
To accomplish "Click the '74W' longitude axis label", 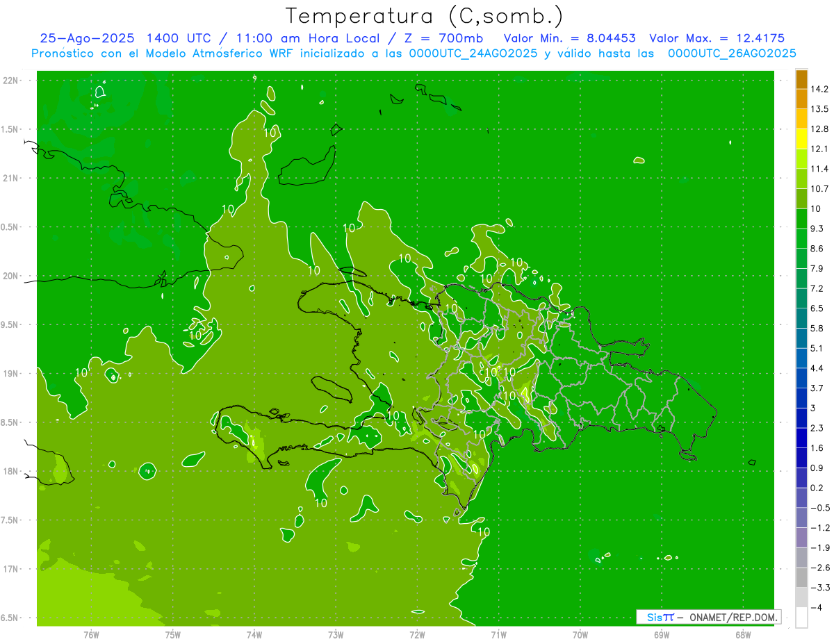I will point(254,634).
